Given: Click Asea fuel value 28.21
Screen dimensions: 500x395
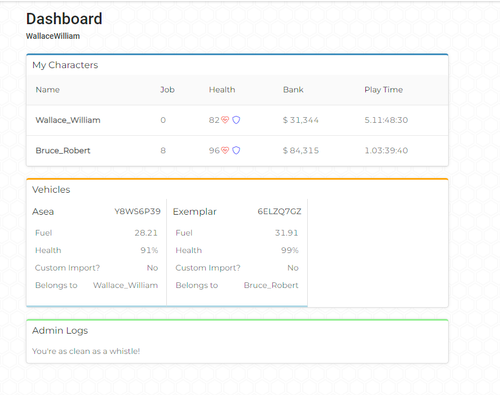Looking at the screenshot, I should (x=146, y=233).
